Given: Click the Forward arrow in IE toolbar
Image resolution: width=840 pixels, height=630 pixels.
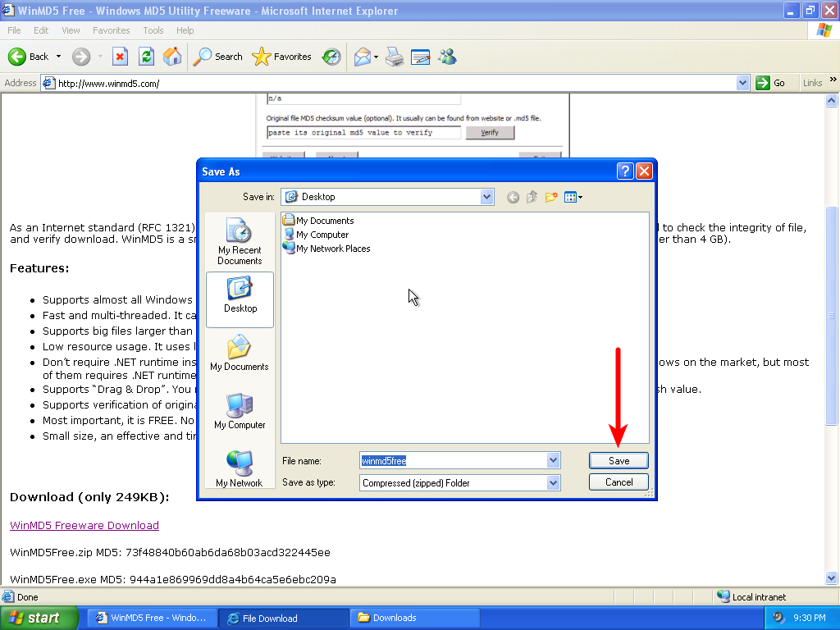Looking at the screenshot, I should [x=81, y=57].
